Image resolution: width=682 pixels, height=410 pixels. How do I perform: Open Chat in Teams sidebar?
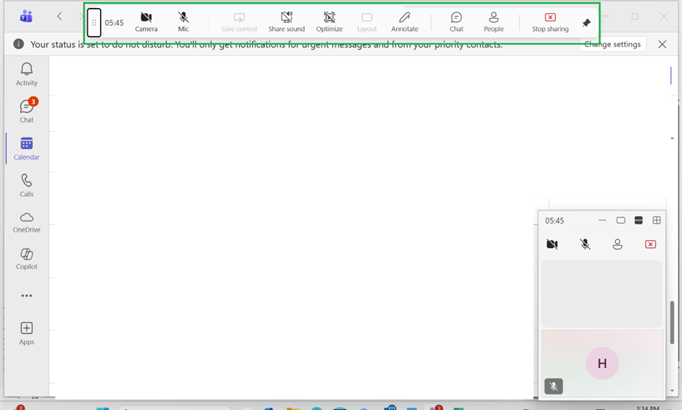27,111
